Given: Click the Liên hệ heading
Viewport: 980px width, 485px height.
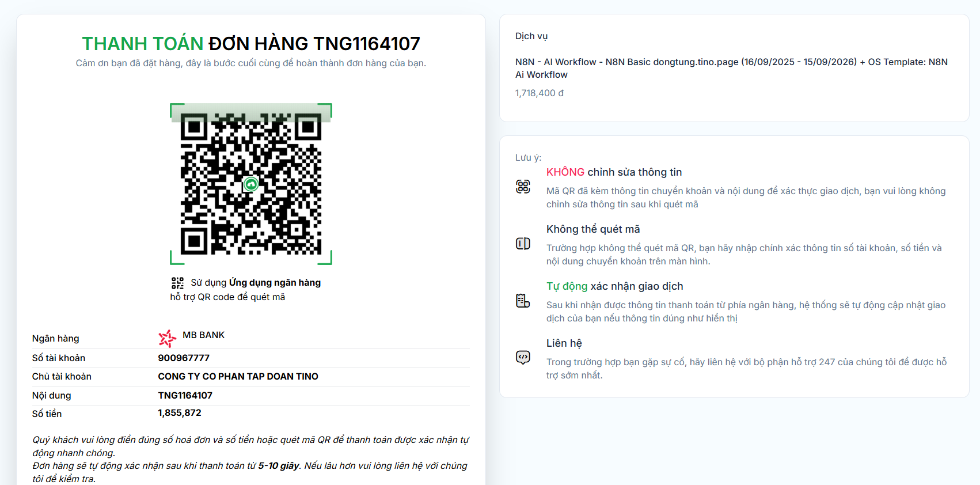Looking at the screenshot, I should point(564,343).
